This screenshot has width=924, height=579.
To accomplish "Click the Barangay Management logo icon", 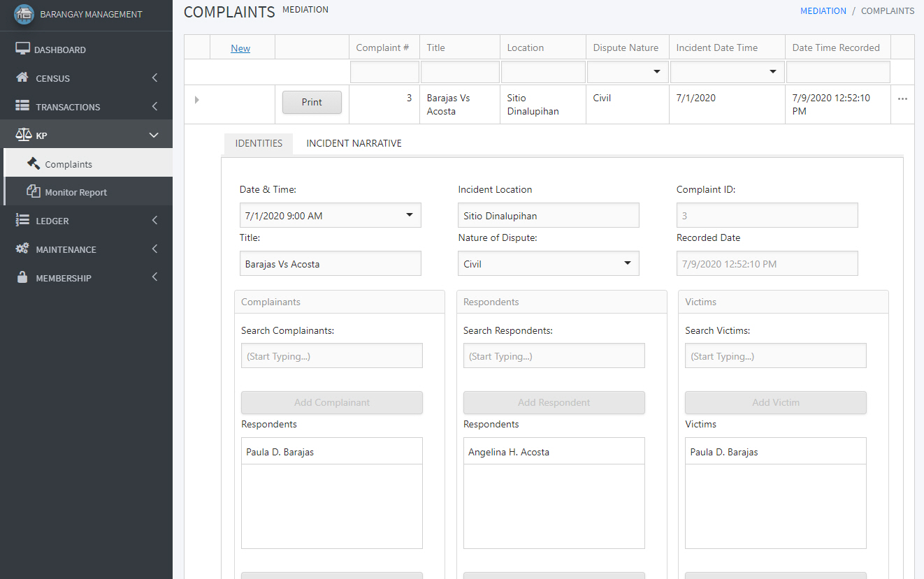I will (24, 14).
